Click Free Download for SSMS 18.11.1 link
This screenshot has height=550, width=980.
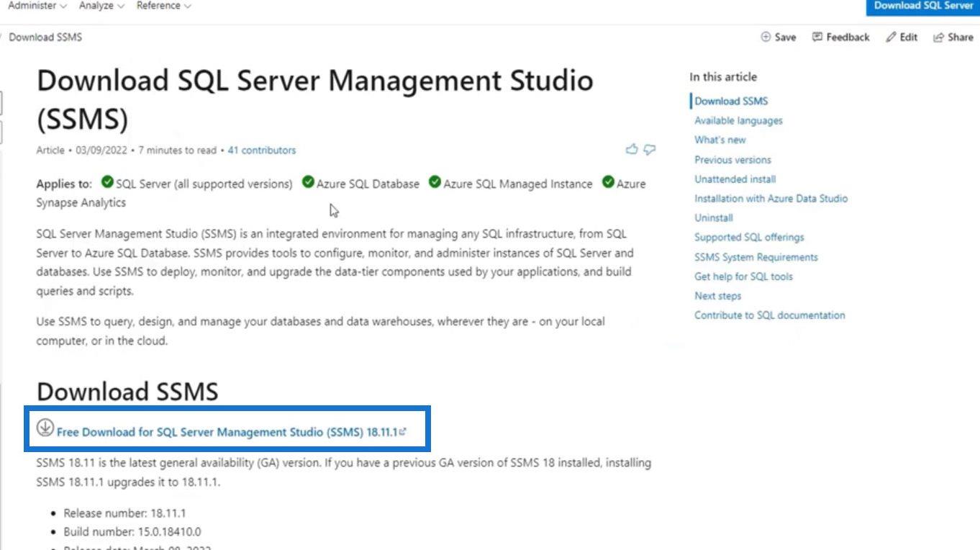(232, 432)
